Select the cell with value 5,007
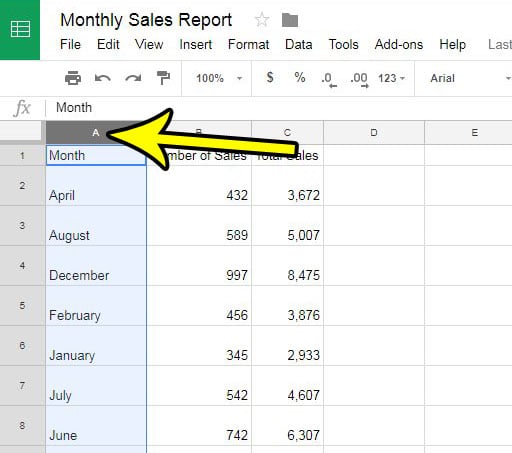512x453 pixels. click(287, 226)
